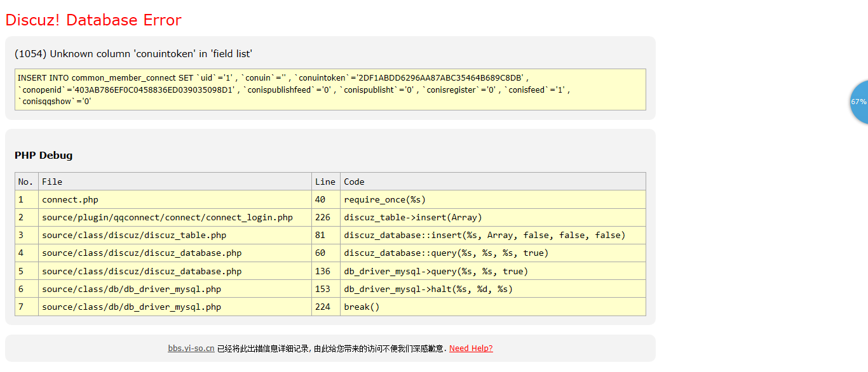Click the Code column header

(x=354, y=182)
